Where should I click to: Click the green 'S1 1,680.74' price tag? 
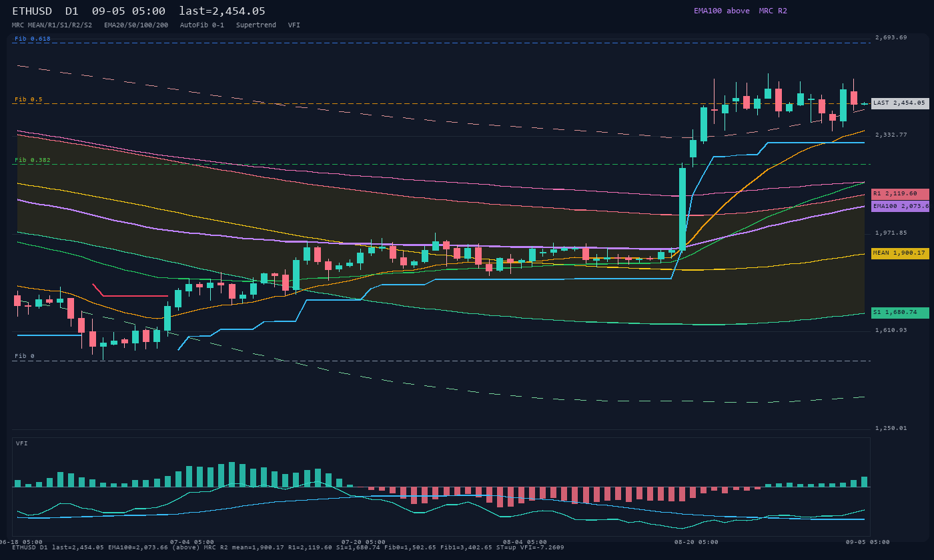pos(900,313)
